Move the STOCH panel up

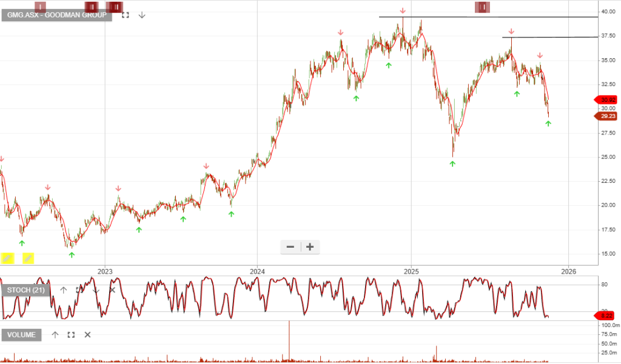click(x=63, y=290)
